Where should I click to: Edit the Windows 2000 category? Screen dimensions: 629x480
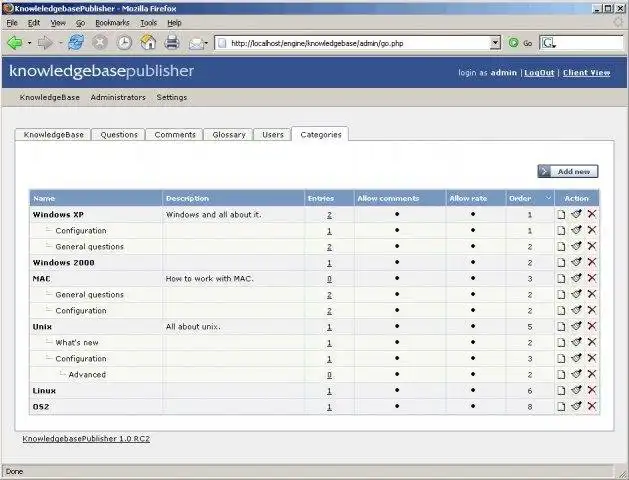[x=576, y=262]
